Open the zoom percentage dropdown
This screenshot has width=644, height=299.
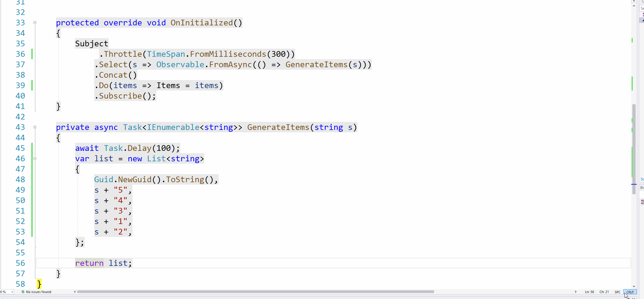coord(13,292)
